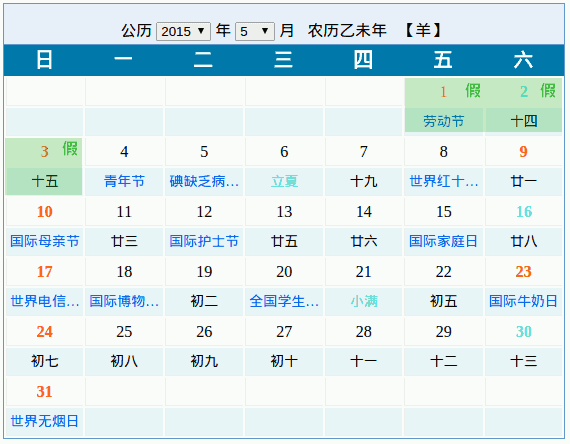Click the 世界电信… label
Image resolution: width=570 pixels, height=444 pixels.
click(45, 301)
